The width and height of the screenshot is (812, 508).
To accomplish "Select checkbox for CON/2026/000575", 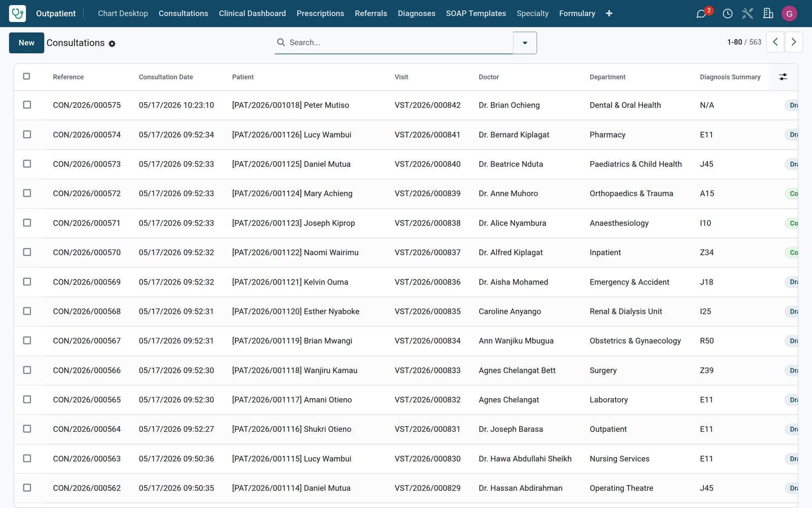I will tap(27, 105).
